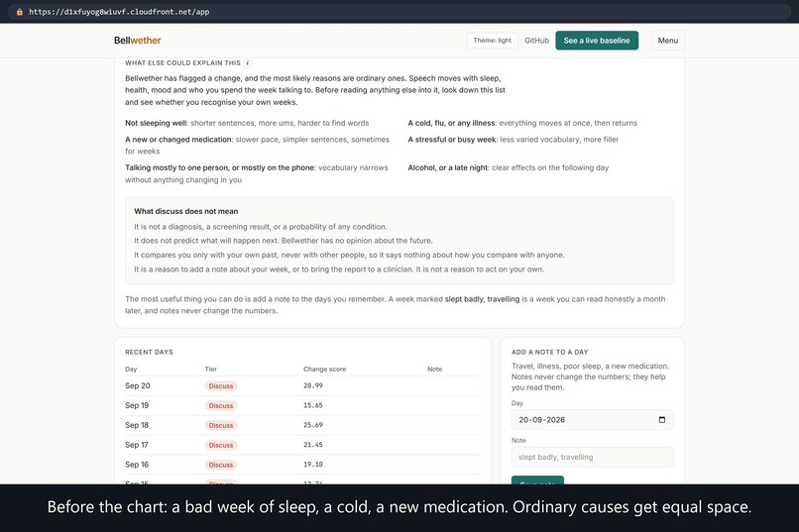Click the URL in the browser address bar
799x532 pixels.
click(x=119, y=12)
